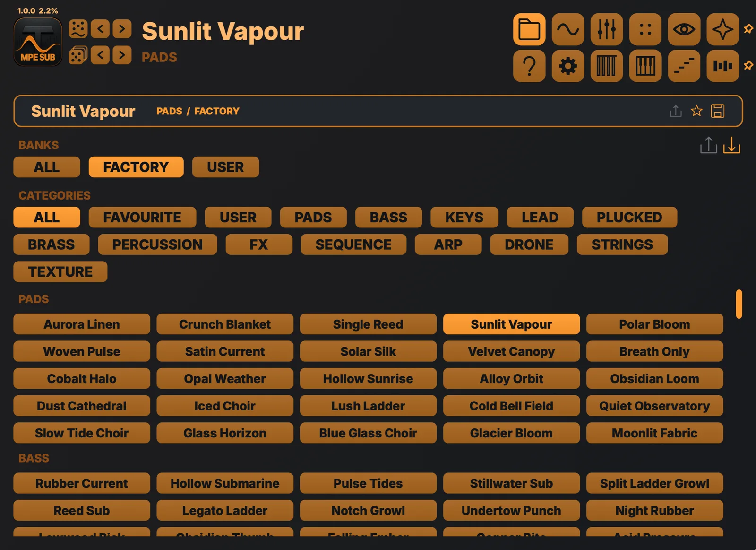Filter presets by BASS category
The height and width of the screenshot is (550, 756).
[x=388, y=217]
